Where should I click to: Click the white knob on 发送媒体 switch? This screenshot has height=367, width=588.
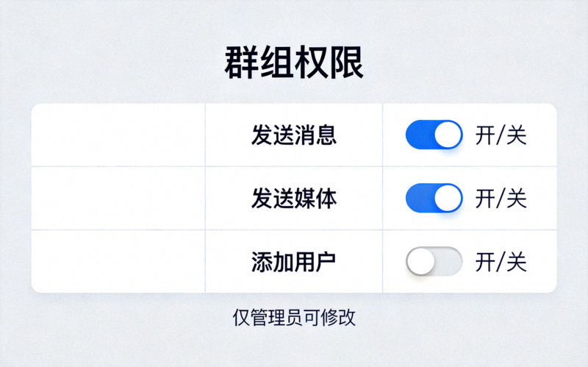448,198
